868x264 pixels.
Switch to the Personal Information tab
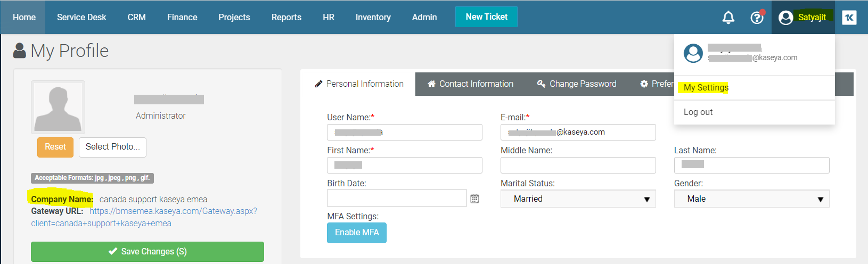(x=359, y=84)
